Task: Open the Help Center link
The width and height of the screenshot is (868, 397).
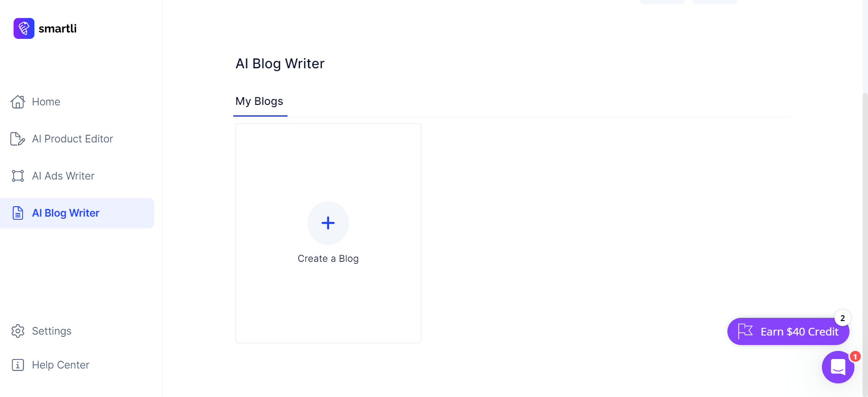Action: [x=61, y=365]
